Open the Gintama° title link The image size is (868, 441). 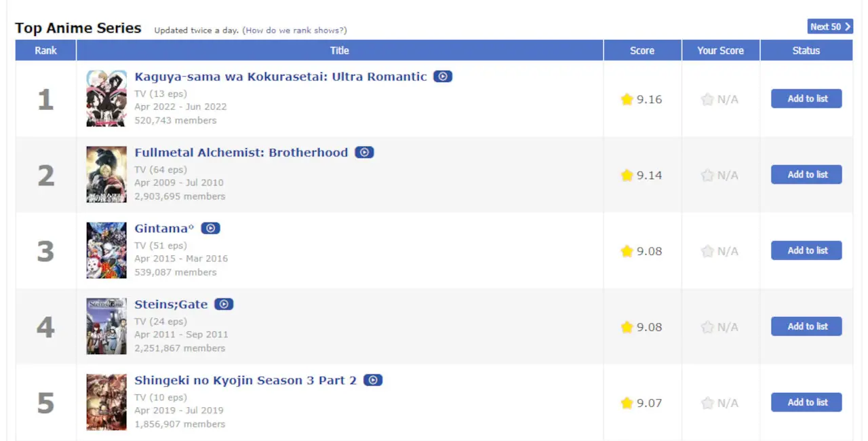[164, 229]
